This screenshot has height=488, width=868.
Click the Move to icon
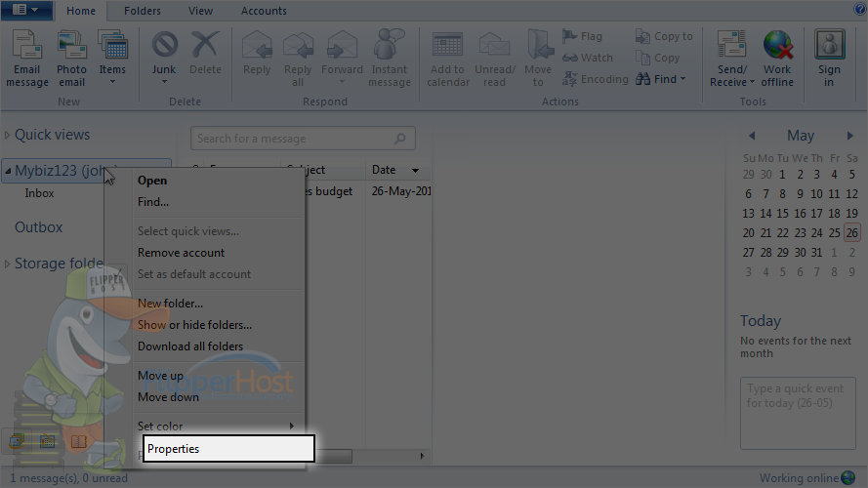pyautogui.click(x=540, y=45)
